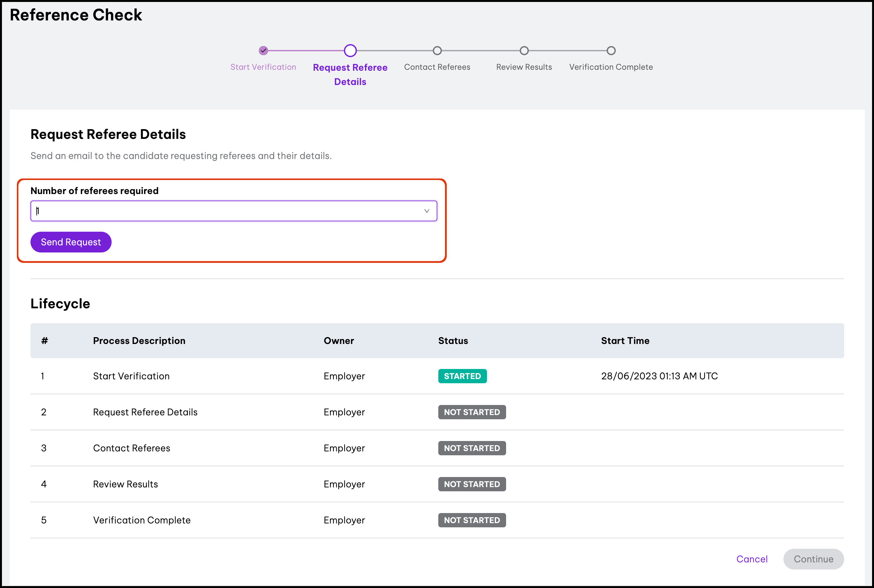Focus the number of referees required field
874x588 pixels.
[x=225, y=211]
